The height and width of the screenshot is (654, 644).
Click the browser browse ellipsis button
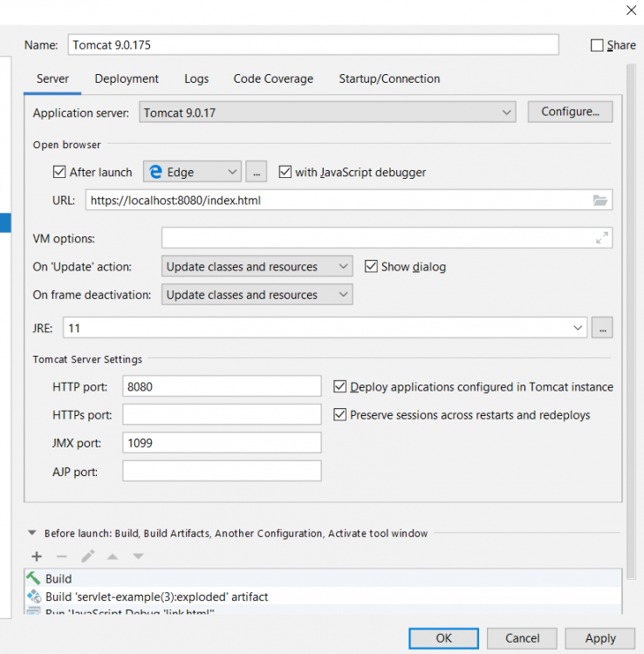pos(257,172)
